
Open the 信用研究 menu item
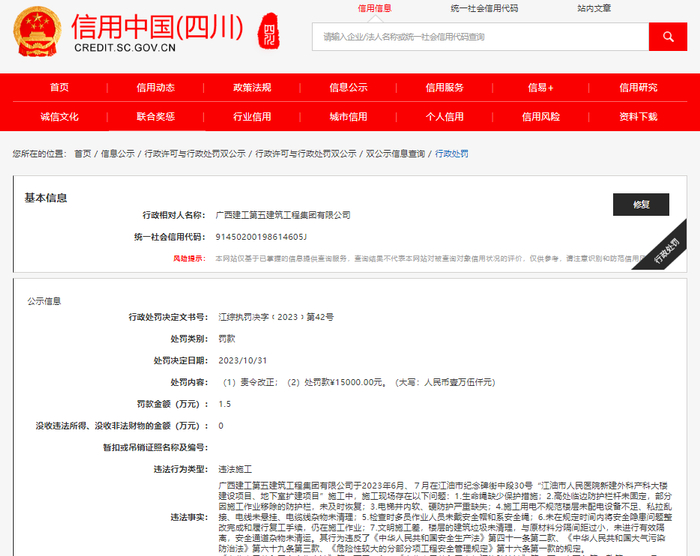638,88
